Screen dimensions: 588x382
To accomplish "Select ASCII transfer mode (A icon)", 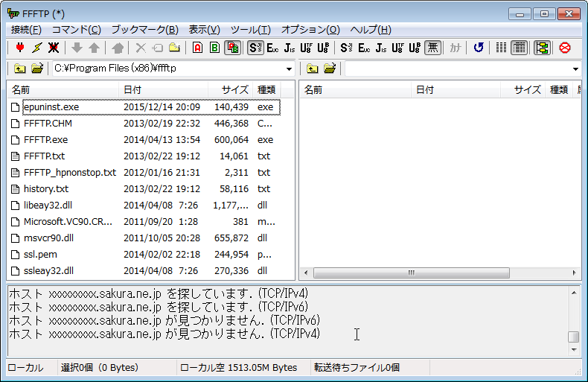I will tap(198, 48).
